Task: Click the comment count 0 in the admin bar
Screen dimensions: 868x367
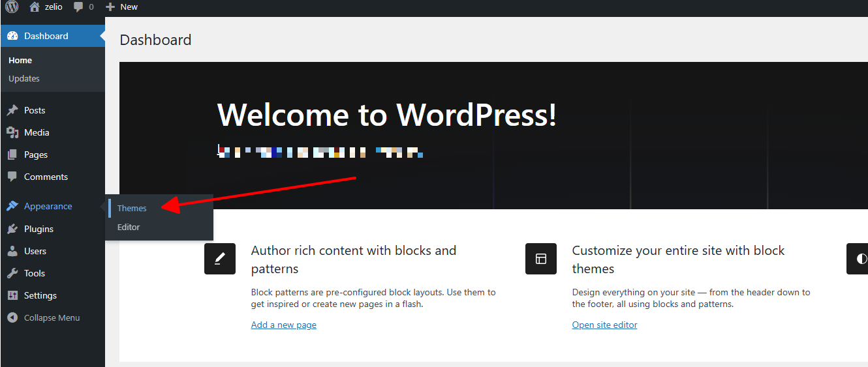Action: 91,7
